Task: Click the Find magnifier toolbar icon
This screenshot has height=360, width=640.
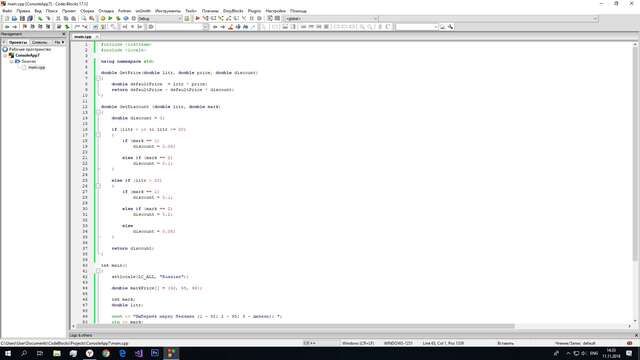Action: [84, 18]
